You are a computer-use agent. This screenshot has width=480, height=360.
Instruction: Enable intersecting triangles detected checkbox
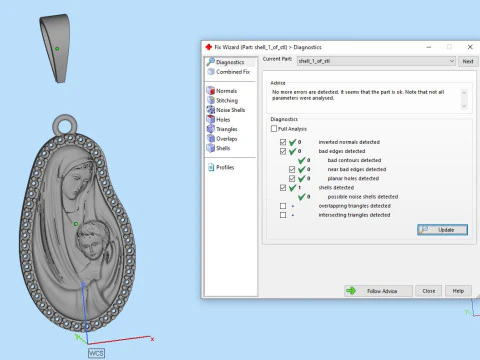283,215
